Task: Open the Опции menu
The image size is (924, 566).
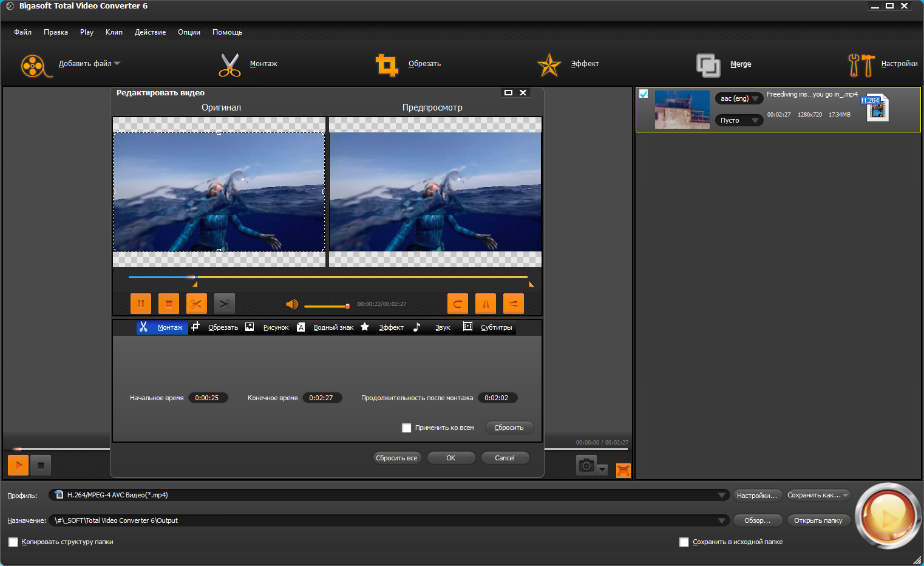Action: 189,32
